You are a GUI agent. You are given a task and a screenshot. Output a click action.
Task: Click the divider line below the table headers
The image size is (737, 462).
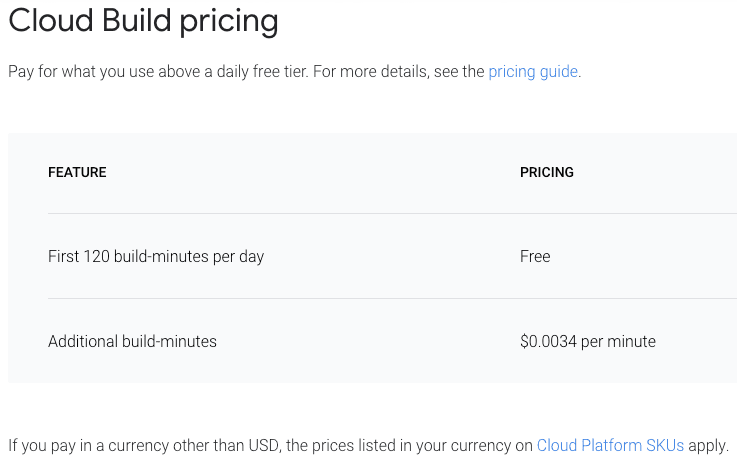(x=392, y=213)
